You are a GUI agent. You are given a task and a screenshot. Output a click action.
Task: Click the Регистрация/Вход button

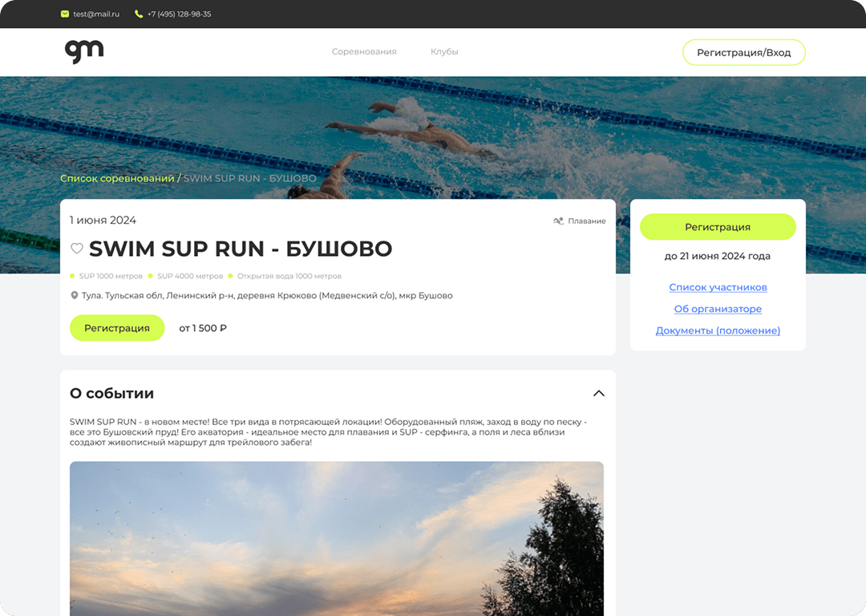tap(743, 52)
